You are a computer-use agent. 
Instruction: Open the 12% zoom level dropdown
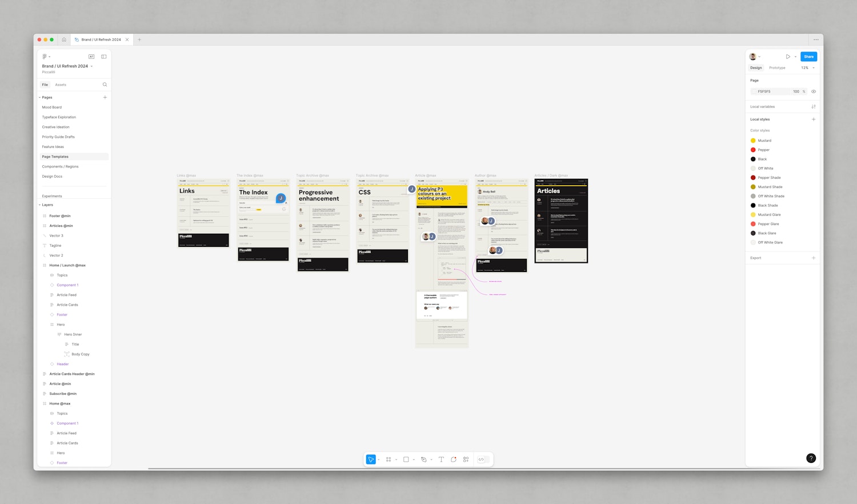[x=808, y=68]
